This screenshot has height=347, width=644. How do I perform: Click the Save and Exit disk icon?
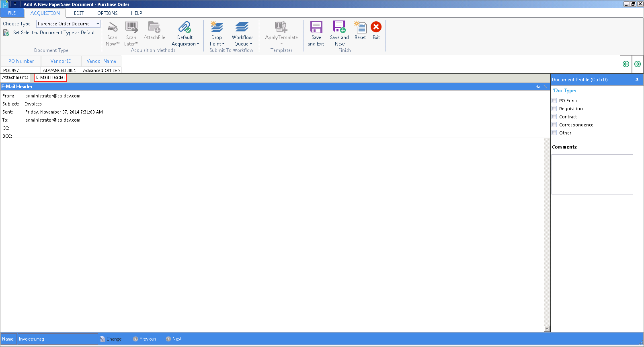[316, 27]
